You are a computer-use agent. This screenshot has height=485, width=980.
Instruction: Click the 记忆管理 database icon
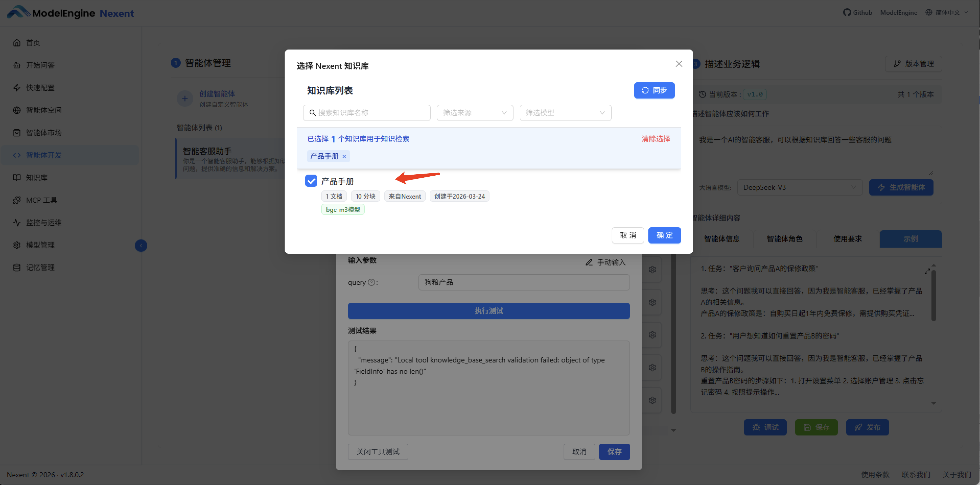point(17,267)
